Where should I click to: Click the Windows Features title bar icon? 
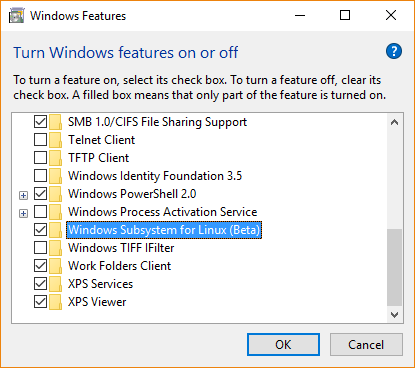click(16, 16)
